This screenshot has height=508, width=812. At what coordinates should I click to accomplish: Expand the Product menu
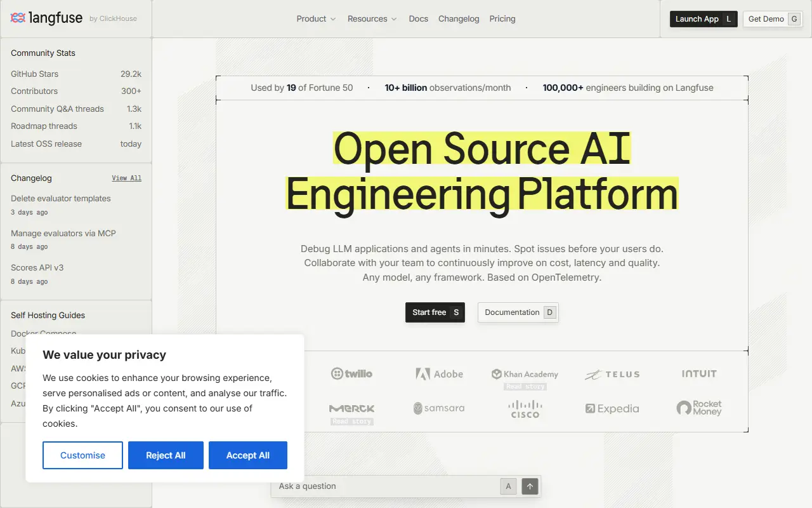coord(316,19)
